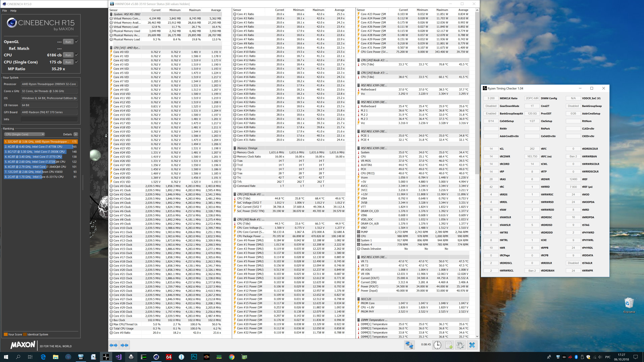The height and width of the screenshot is (362, 644).
Task: Run the CPU Single Core benchmark
Action: click(68, 62)
